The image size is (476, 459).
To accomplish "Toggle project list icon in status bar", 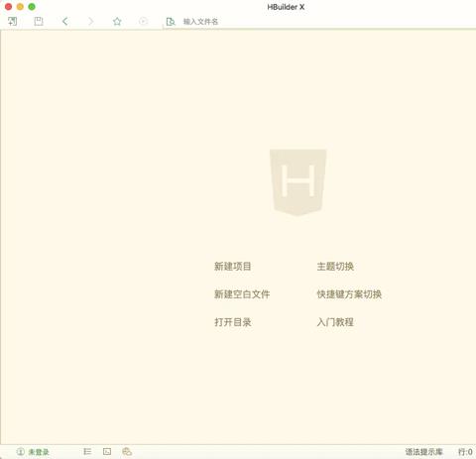I will (x=87, y=451).
